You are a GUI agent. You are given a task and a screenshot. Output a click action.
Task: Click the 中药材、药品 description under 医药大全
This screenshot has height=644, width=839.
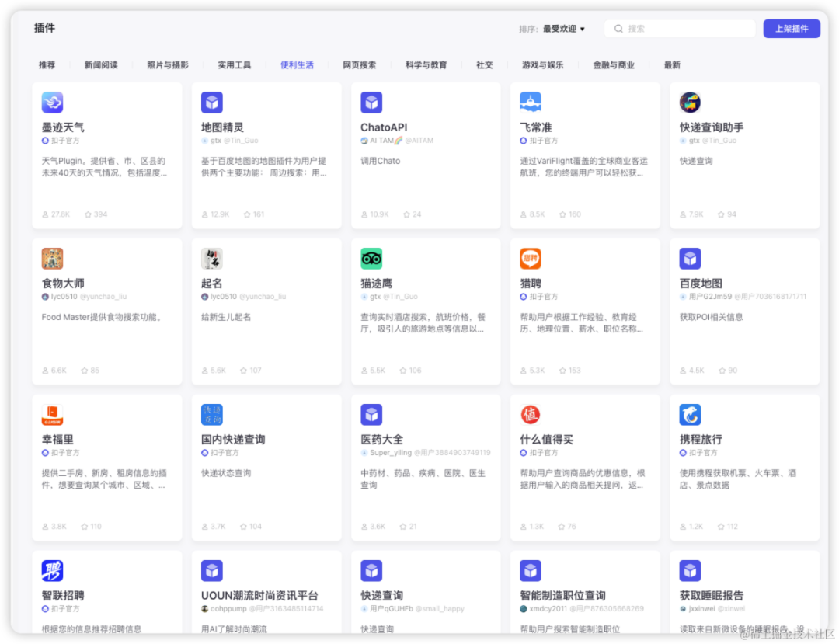[423, 479]
